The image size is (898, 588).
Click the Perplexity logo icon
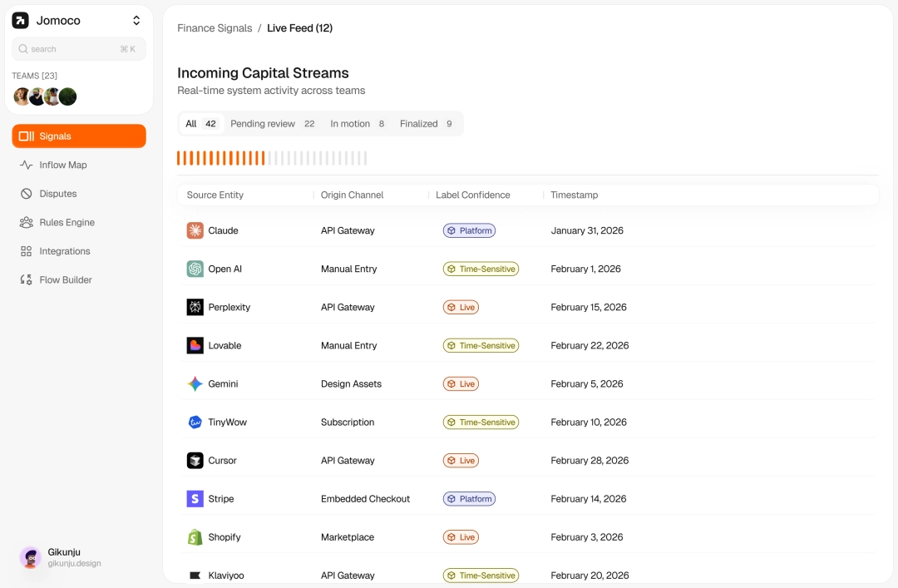195,307
